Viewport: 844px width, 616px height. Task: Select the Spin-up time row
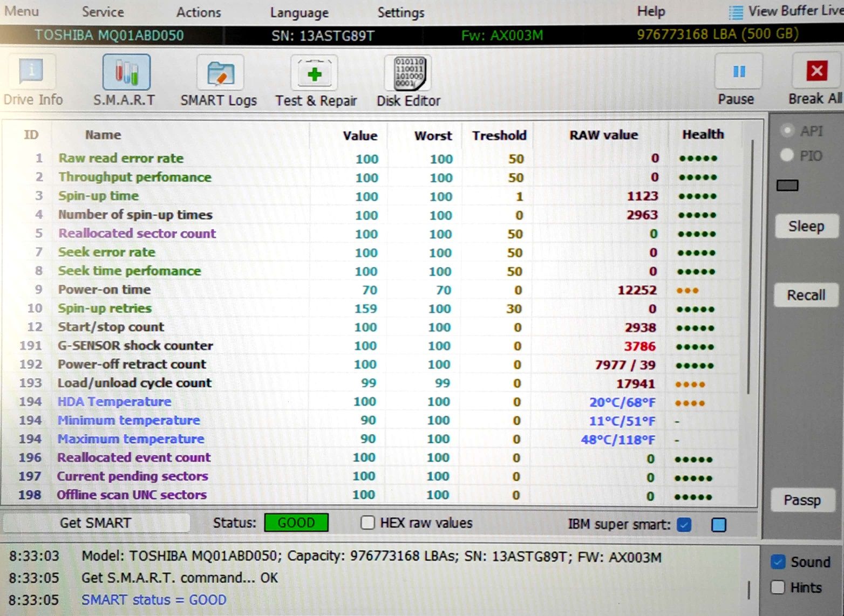coord(372,196)
